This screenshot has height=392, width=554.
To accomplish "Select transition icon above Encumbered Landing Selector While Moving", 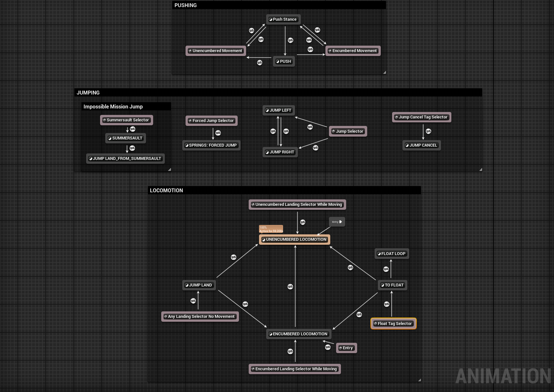I will point(290,352).
